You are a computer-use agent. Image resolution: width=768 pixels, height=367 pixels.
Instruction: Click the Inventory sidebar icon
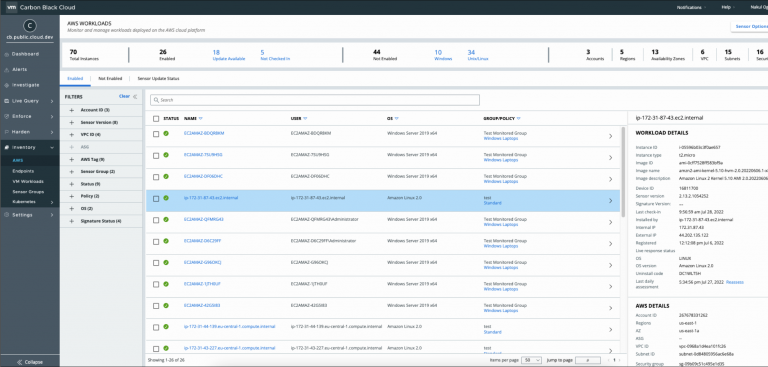pyautogui.click(x=6, y=147)
